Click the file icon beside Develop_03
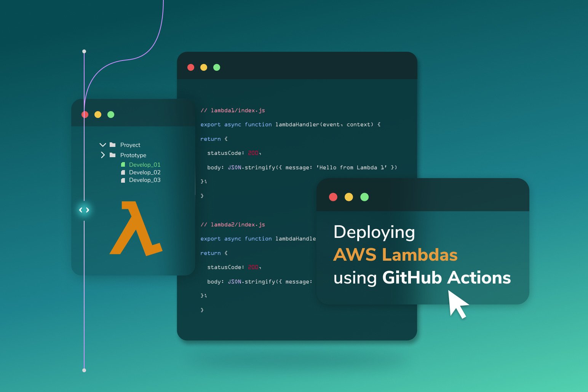588x392 pixels. click(x=123, y=180)
